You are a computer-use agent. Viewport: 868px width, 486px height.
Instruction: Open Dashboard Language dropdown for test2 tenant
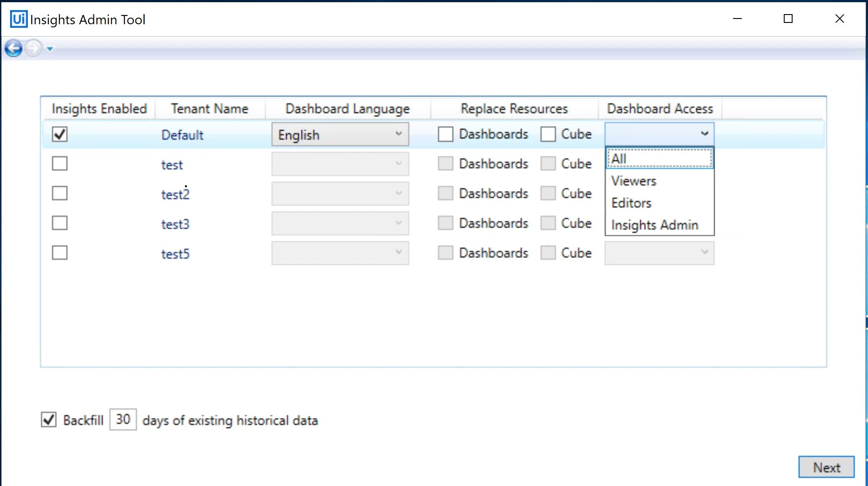pyautogui.click(x=340, y=193)
